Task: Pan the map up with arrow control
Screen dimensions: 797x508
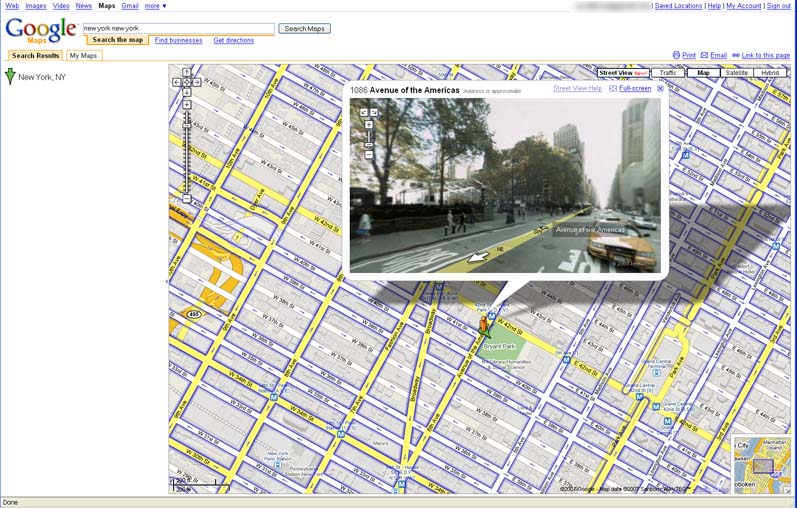Action: tap(187, 73)
